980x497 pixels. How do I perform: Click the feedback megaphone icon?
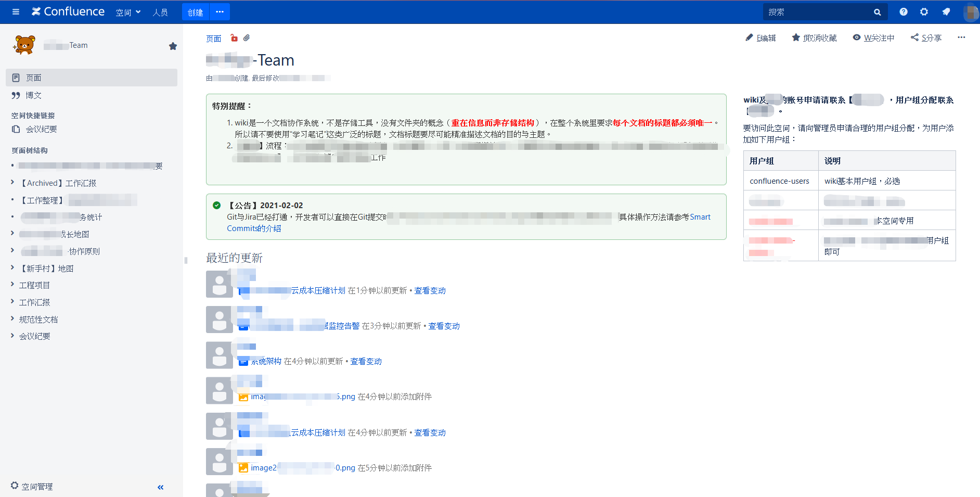(946, 11)
